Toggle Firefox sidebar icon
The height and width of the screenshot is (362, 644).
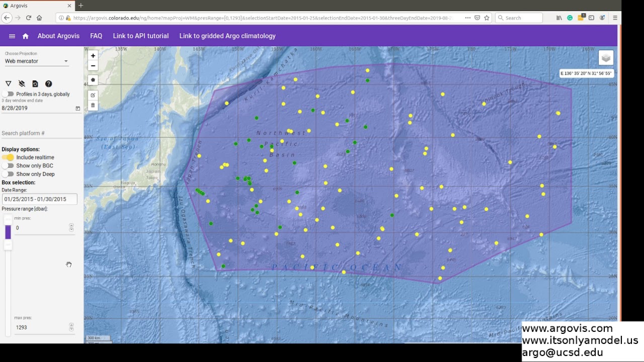(591, 18)
